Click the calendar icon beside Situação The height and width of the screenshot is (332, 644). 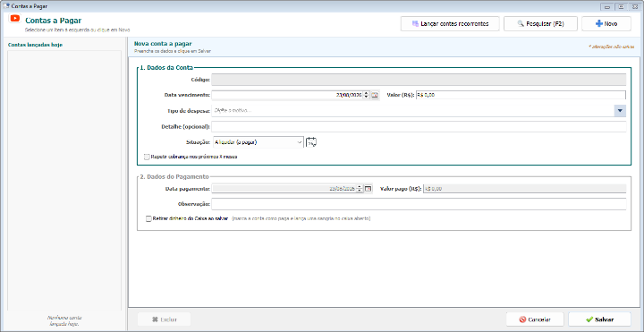tap(312, 142)
